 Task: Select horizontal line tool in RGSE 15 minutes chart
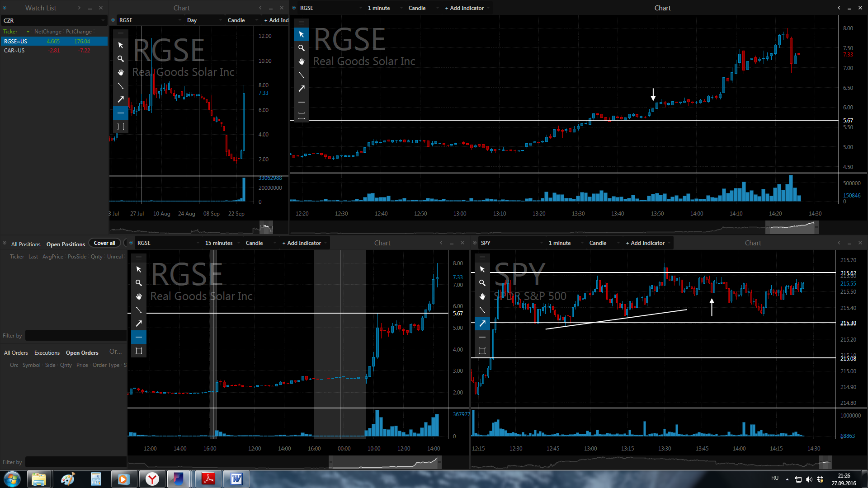point(139,337)
